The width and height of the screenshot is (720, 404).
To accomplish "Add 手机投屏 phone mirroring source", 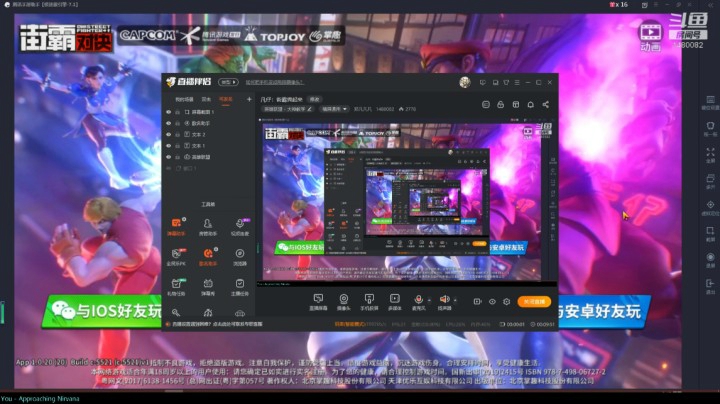I will tap(369, 302).
